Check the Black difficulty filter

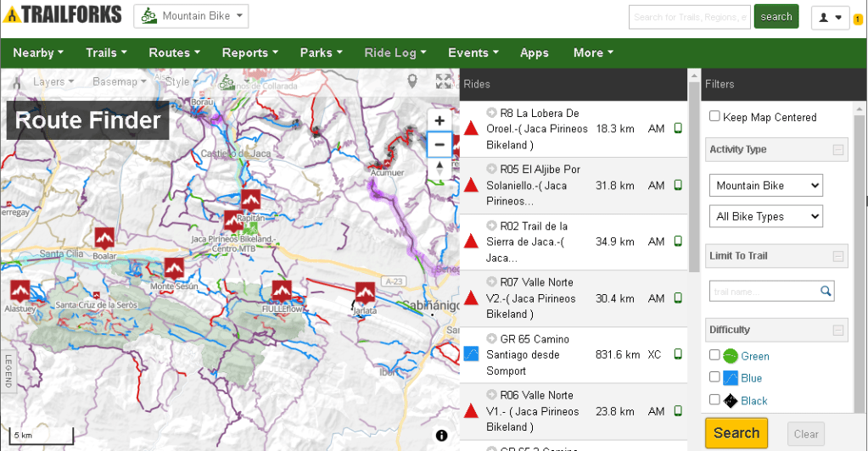click(714, 400)
